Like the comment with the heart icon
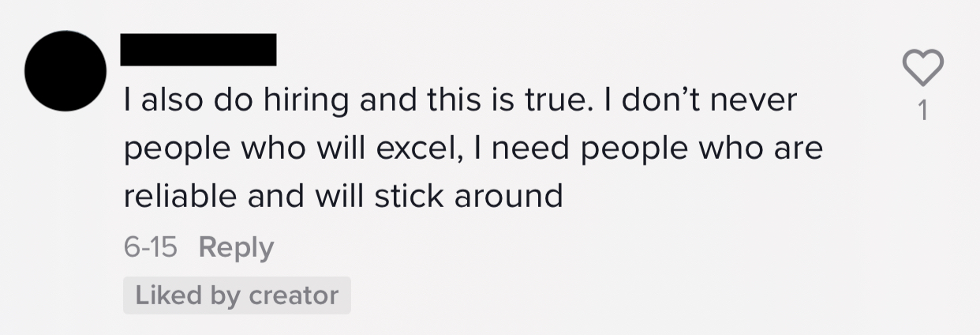 922,69
